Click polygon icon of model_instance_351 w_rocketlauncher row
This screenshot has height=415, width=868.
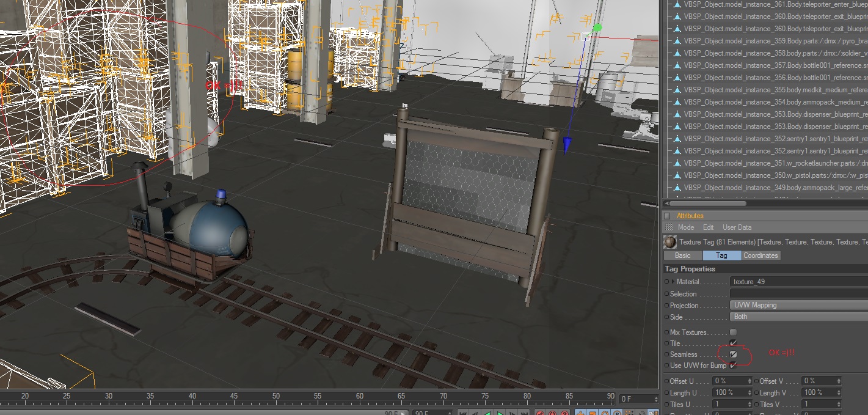(677, 163)
